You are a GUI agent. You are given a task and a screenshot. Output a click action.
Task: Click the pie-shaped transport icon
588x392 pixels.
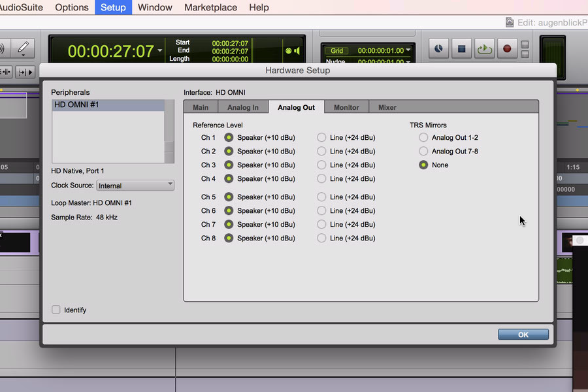coord(439,48)
